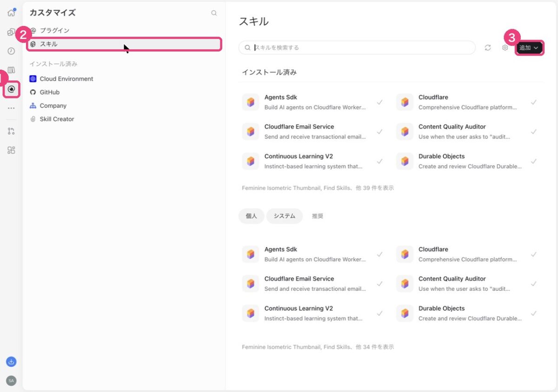Select プラグイン in the customize sidebar

point(124,31)
